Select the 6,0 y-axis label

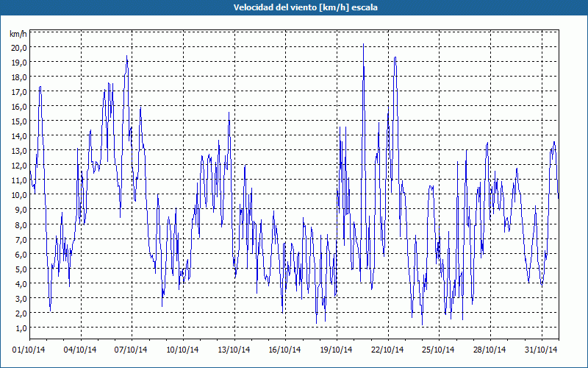pos(21,254)
